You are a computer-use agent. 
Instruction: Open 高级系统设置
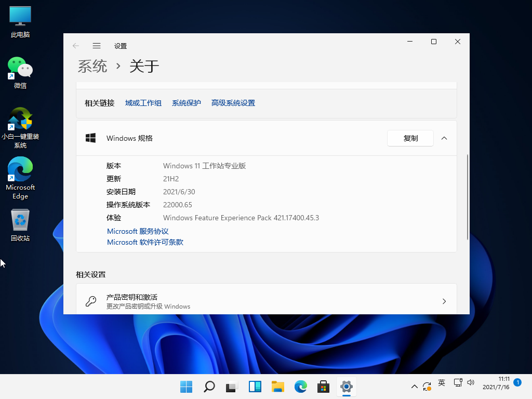coord(233,103)
